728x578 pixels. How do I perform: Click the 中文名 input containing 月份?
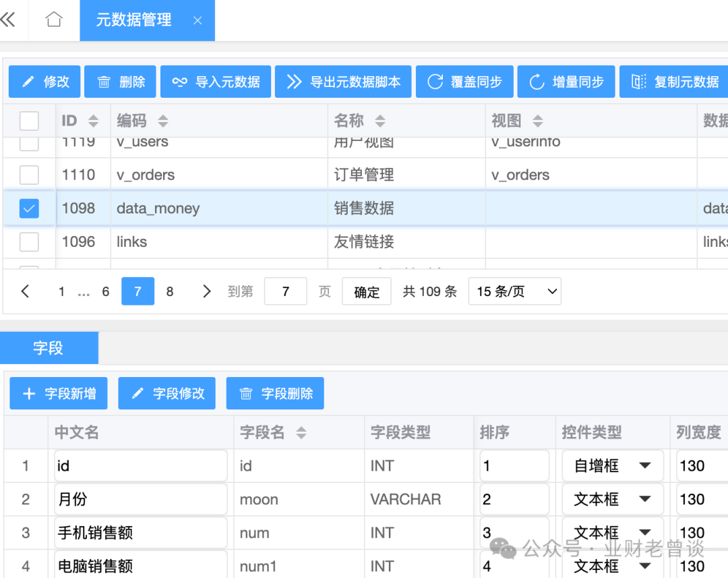tap(140, 500)
